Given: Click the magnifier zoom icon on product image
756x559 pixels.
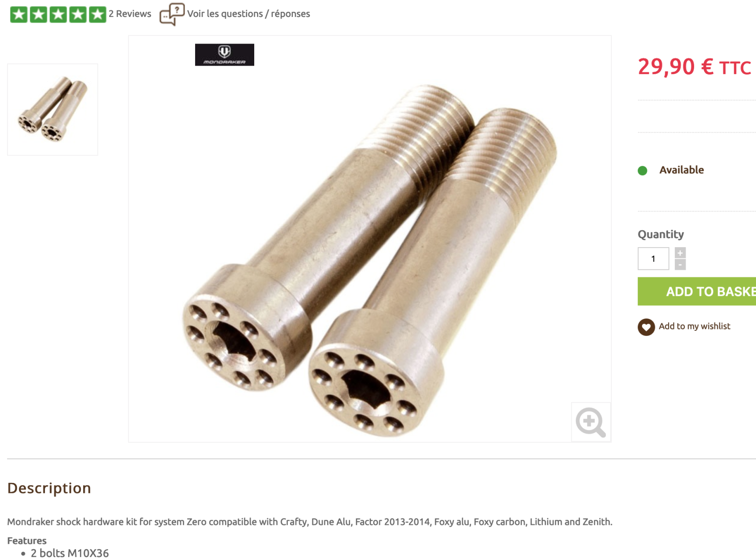Looking at the screenshot, I should click(591, 422).
